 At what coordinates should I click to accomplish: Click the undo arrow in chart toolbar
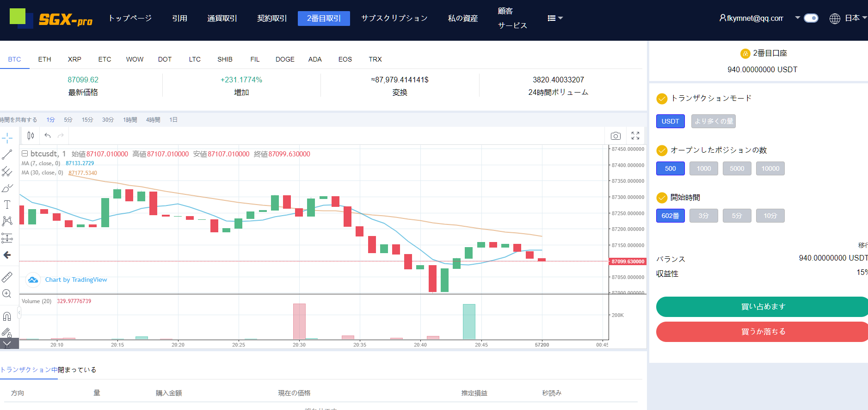48,136
